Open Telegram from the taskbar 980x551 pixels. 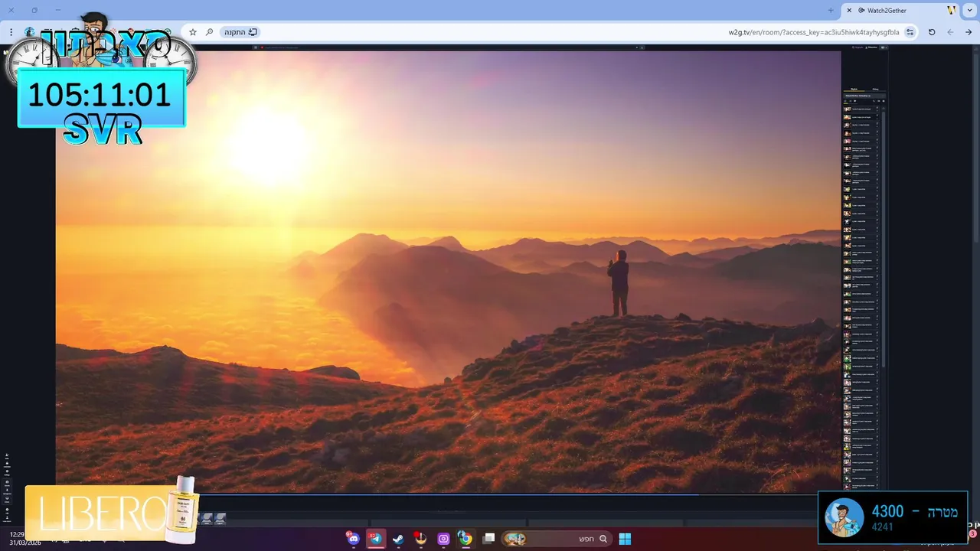pos(375,539)
